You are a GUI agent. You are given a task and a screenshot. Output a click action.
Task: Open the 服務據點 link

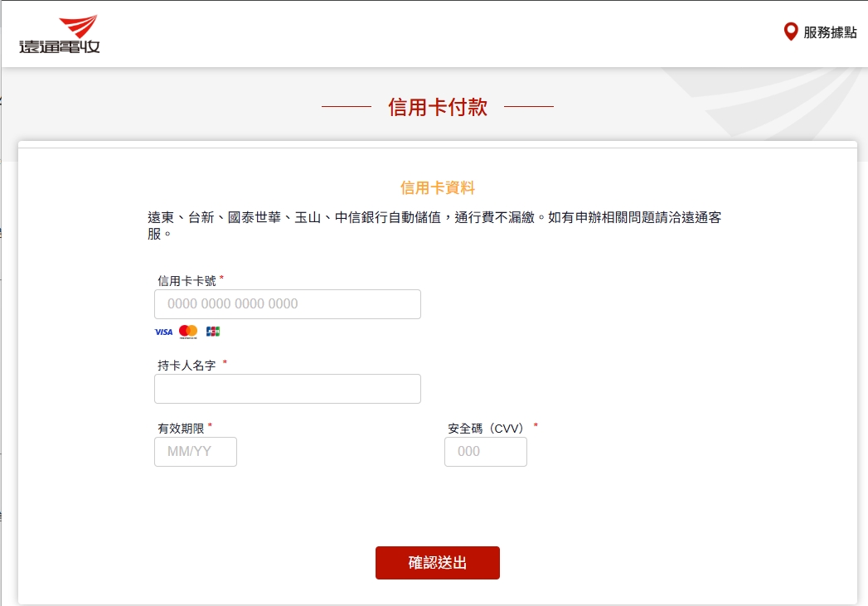click(830, 32)
